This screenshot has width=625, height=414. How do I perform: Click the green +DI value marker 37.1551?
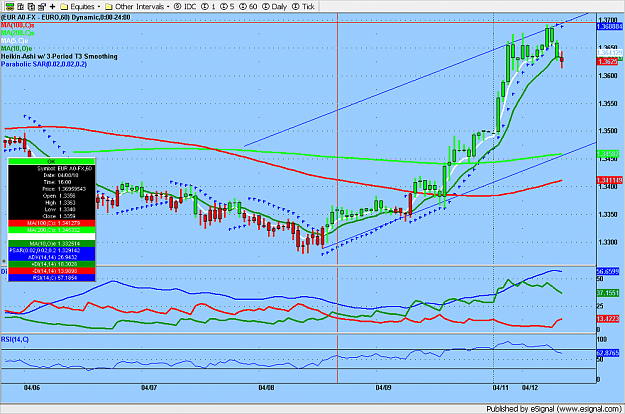pyautogui.click(x=608, y=293)
